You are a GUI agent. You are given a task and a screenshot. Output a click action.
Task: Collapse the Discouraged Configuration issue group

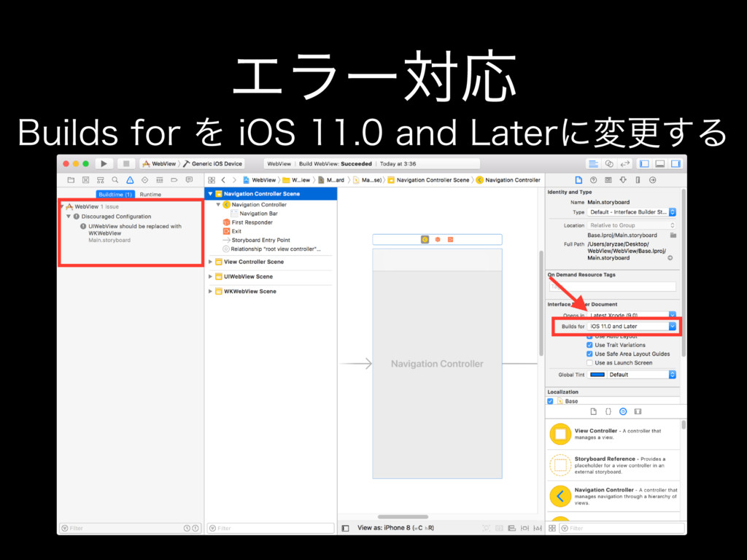pyautogui.click(x=69, y=216)
